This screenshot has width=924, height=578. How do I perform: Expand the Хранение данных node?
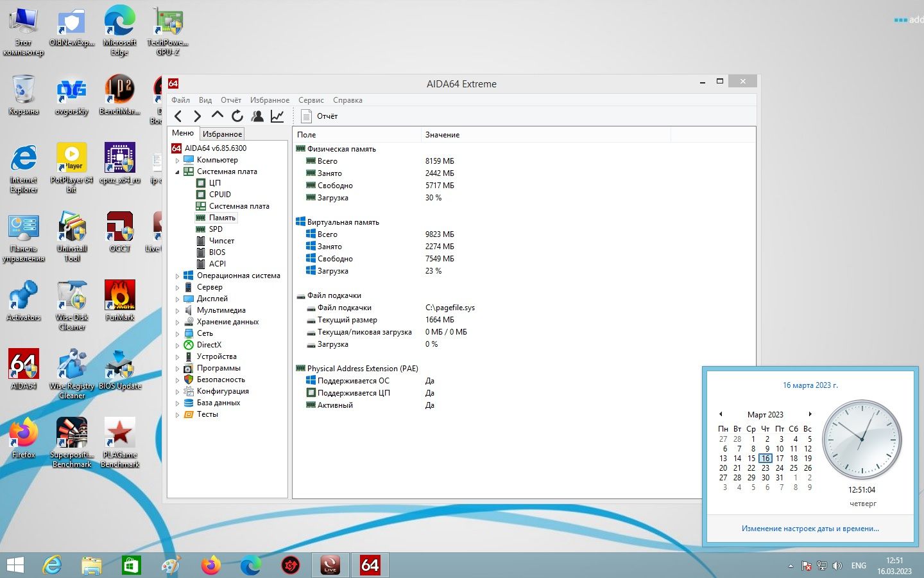point(178,322)
